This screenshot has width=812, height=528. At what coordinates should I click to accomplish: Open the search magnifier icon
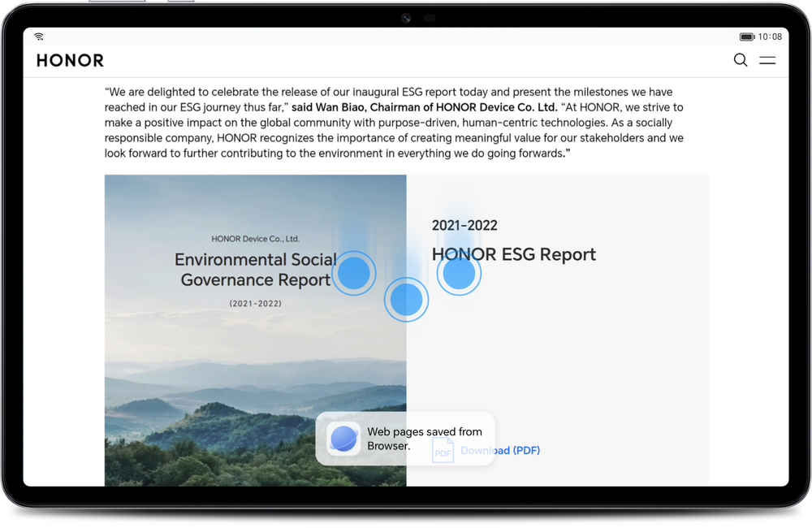click(x=741, y=60)
